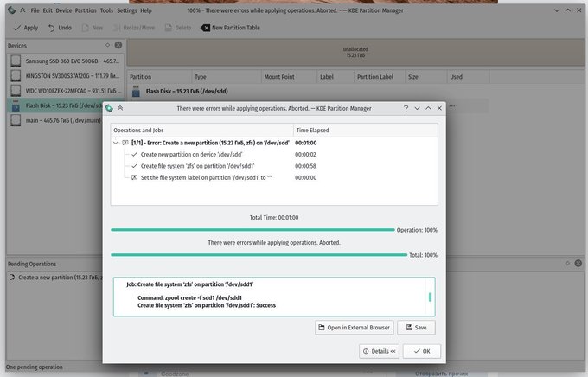Click the details log scrollbar
588x377 pixels.
coord(430,297)
